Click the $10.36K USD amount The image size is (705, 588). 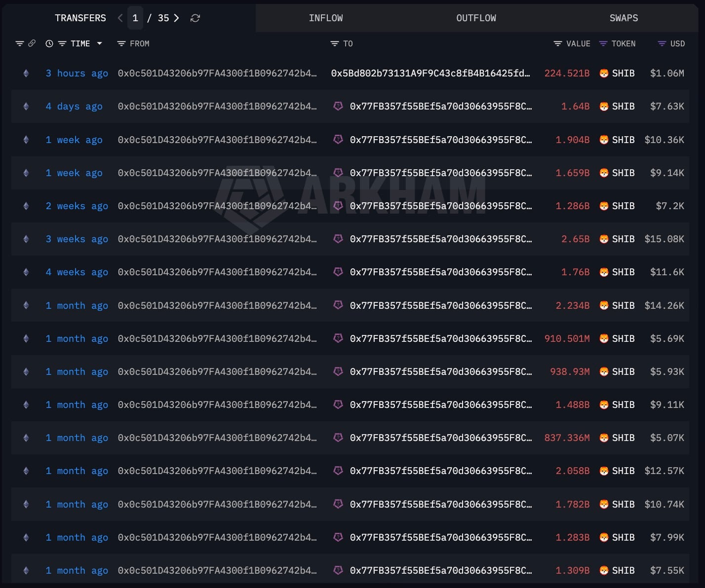[664, 140]
